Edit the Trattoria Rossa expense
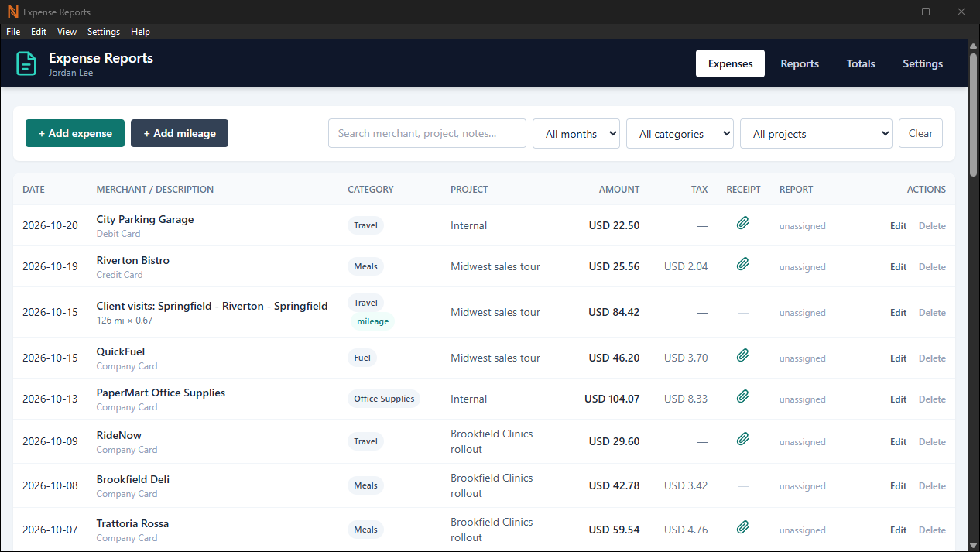 click(898, 530)
